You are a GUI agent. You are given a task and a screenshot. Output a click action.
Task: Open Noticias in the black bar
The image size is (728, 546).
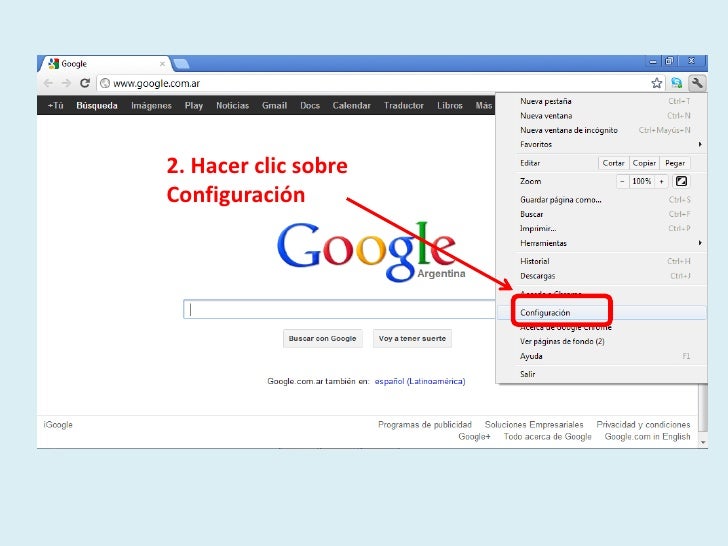click(x=232, y=105)
